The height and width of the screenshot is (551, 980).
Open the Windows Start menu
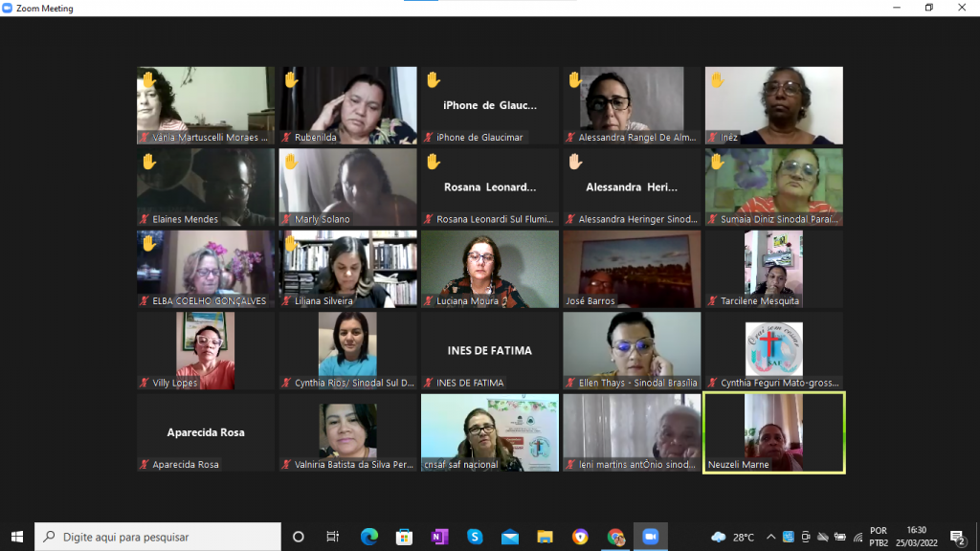16,537
